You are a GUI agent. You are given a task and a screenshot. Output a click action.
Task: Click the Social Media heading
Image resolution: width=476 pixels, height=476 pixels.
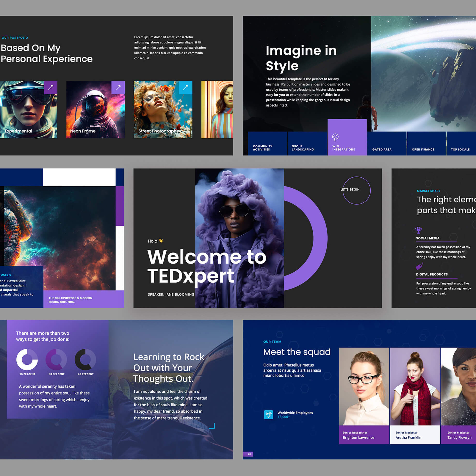[x=428, y=238]
